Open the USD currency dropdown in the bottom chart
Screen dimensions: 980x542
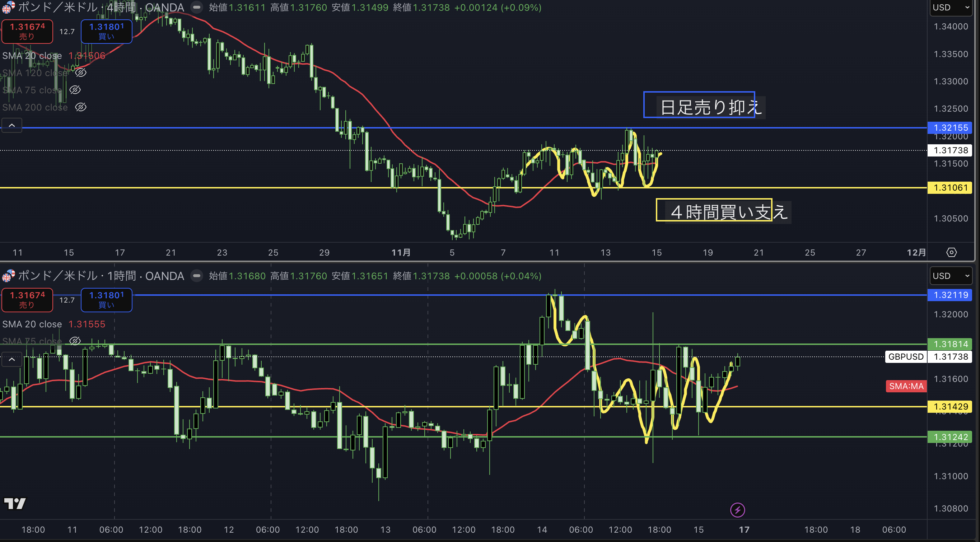[x=951, y=276]
